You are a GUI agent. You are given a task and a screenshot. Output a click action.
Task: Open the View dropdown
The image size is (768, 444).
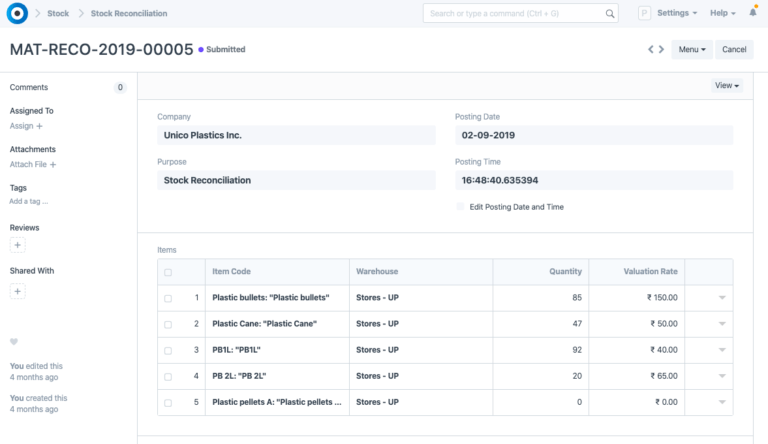[x=727, y=86]
